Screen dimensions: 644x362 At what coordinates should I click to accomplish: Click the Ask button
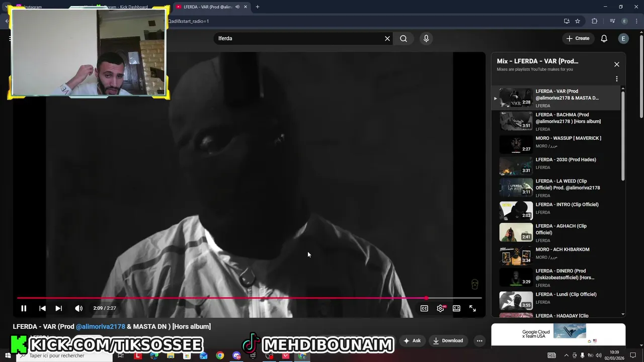pos(412,340)
